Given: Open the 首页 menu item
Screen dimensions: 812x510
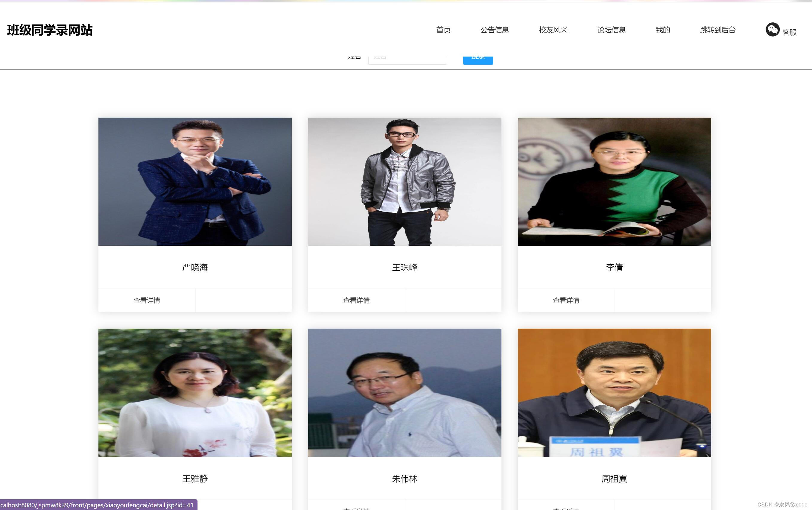Looking at the screenshot, I should [x=443, y=30].
